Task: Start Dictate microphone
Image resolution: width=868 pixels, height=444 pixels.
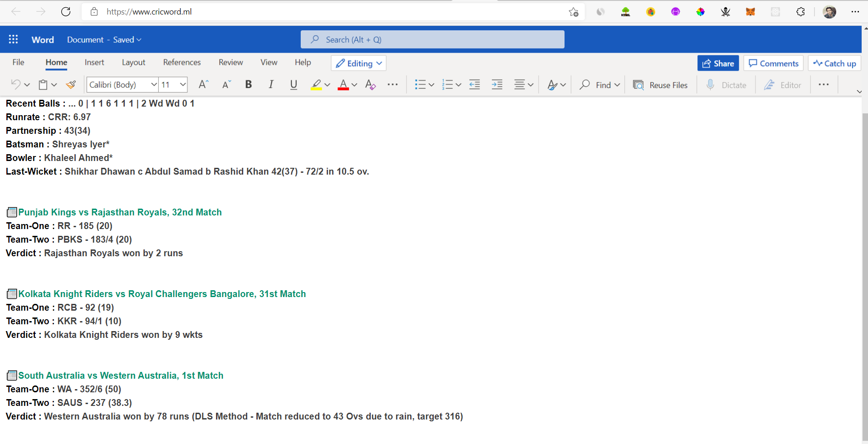Action: coord(726,85)
